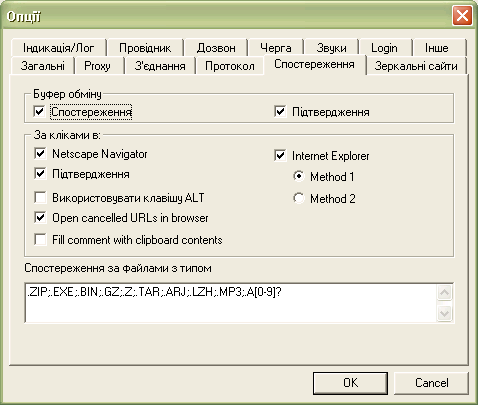Open the Дозвон tab
This screenshot has height=405, width=478.
[x=216, y=48]
